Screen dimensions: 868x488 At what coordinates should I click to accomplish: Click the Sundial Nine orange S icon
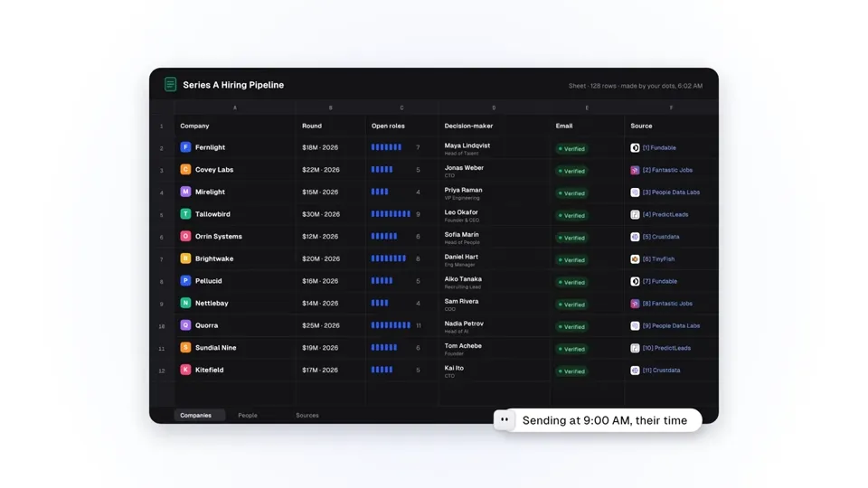pos(185,347)
